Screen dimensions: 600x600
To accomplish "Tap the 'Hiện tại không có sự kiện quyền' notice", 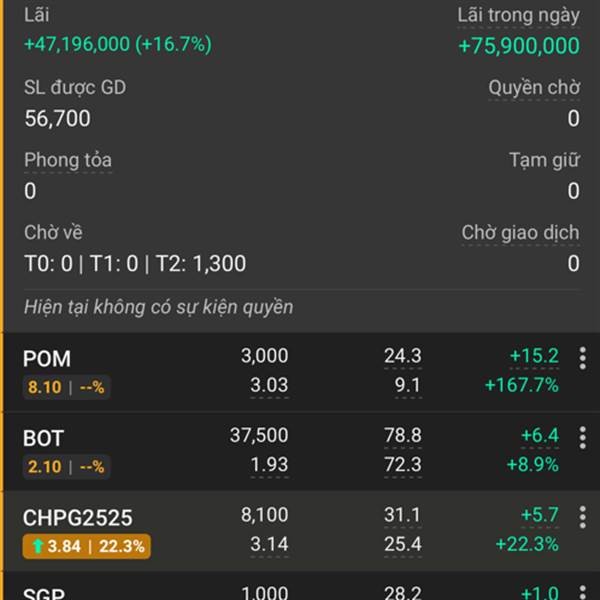I will point(158,307).
